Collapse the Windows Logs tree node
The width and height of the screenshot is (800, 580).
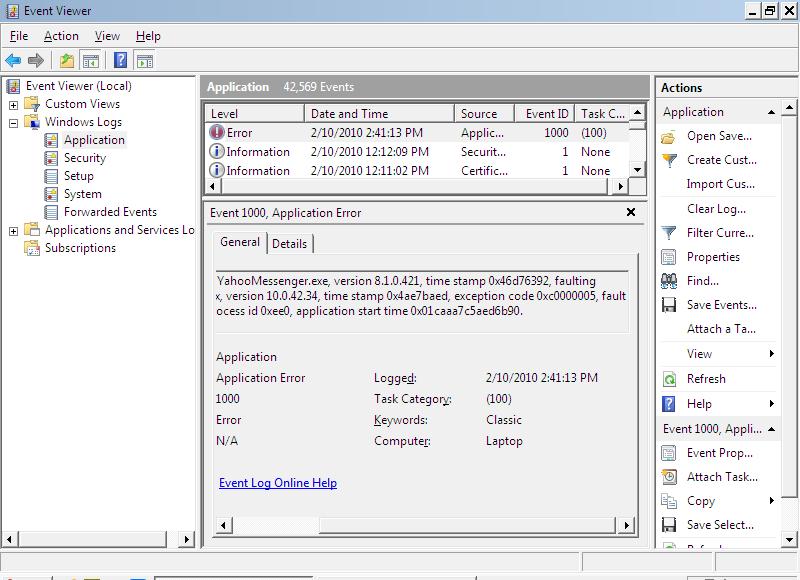coord(13,122)
